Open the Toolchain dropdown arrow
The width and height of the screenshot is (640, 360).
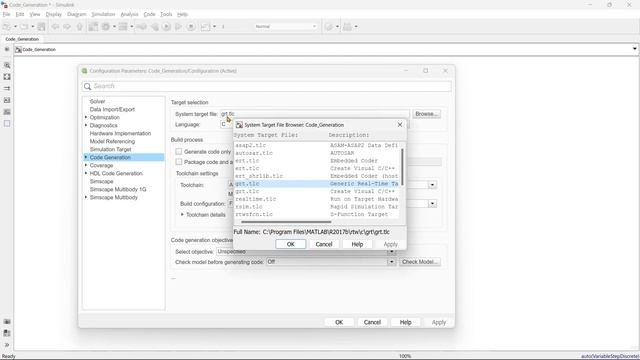[432, 185]
